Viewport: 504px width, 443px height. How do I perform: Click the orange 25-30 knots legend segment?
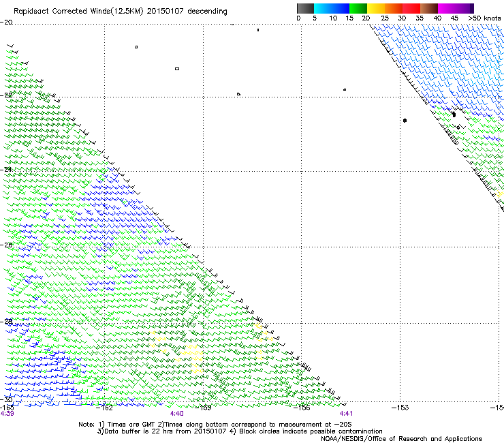(394, 8)
